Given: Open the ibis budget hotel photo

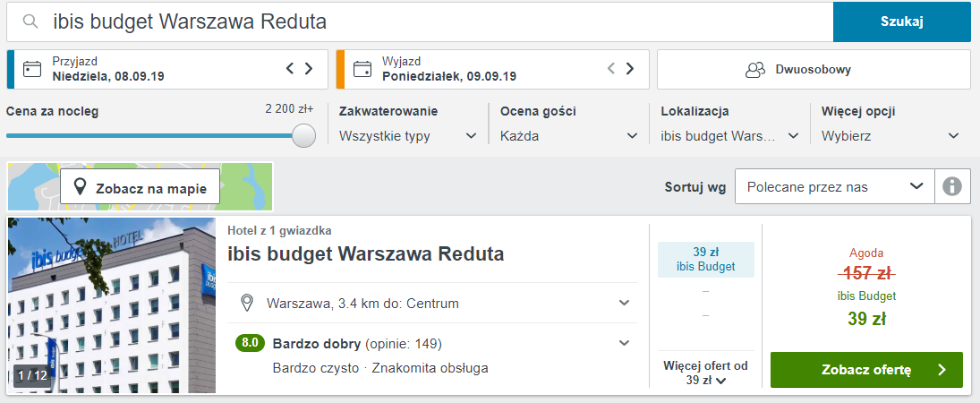Looking at the screenshot, I should pyautogui.click(x=111, y=305).
